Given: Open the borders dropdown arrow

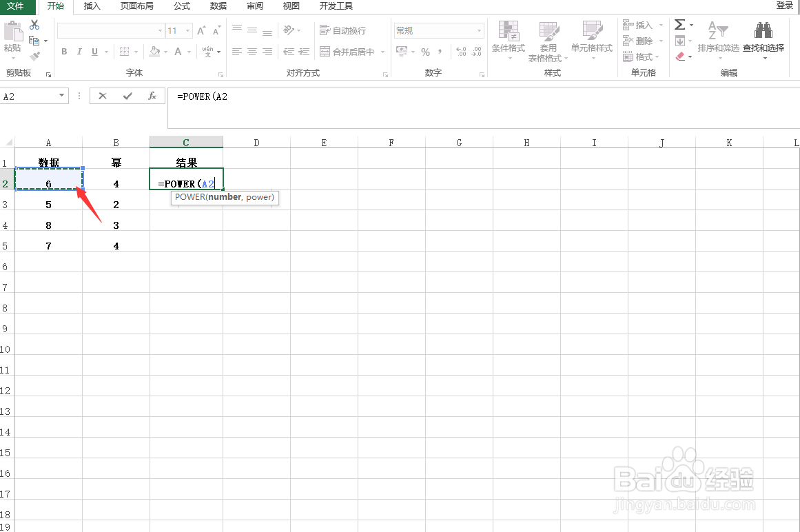Looking at the screenshot, I should [136, 52].
